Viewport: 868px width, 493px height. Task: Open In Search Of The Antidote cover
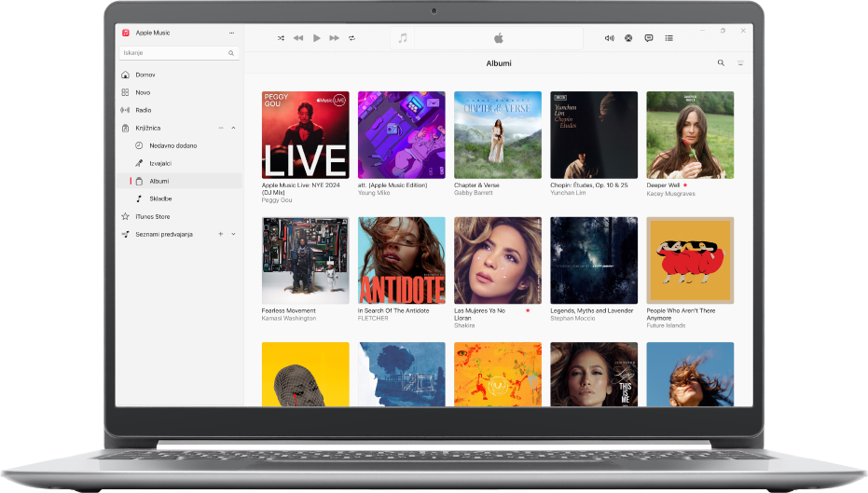[401, 260]
